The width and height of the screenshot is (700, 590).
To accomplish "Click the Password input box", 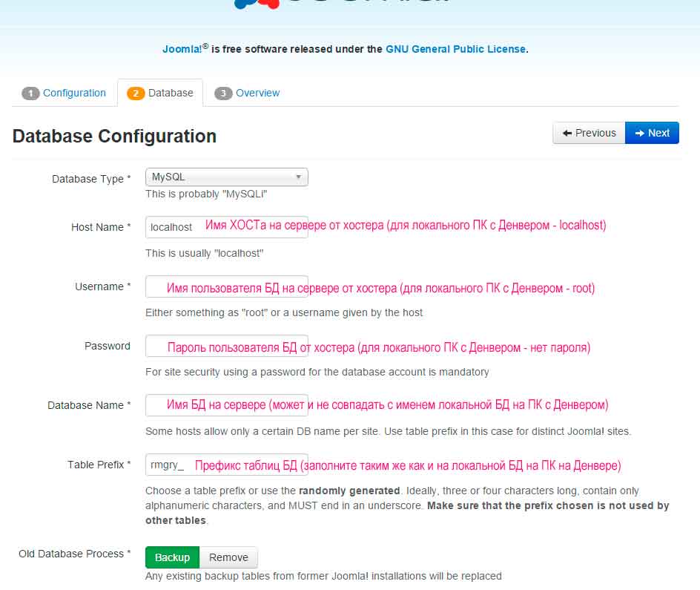I will click(226, 346).
